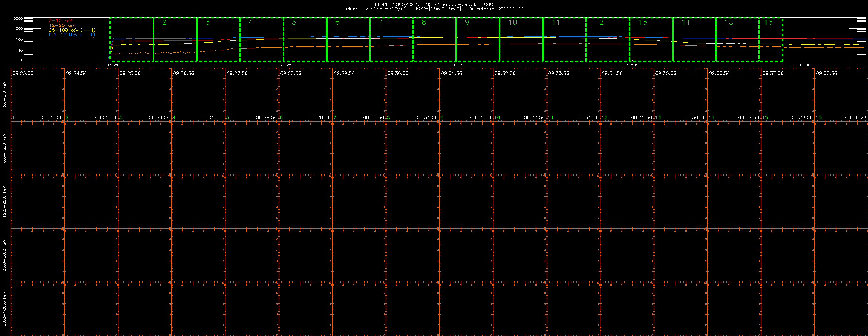
Task: Select interval marker 6 in the lightcurve plot
Action: click(338, 23)
